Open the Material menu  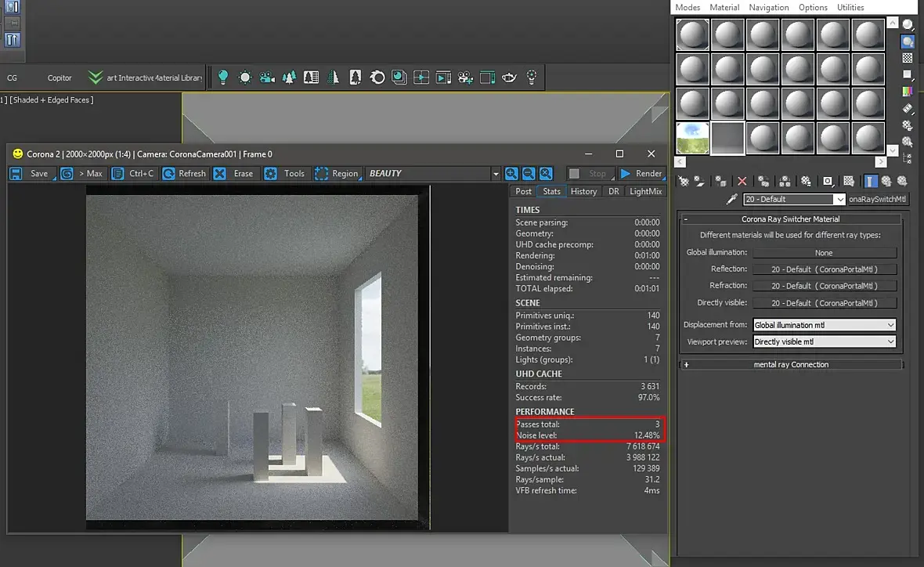click(724, 8)
